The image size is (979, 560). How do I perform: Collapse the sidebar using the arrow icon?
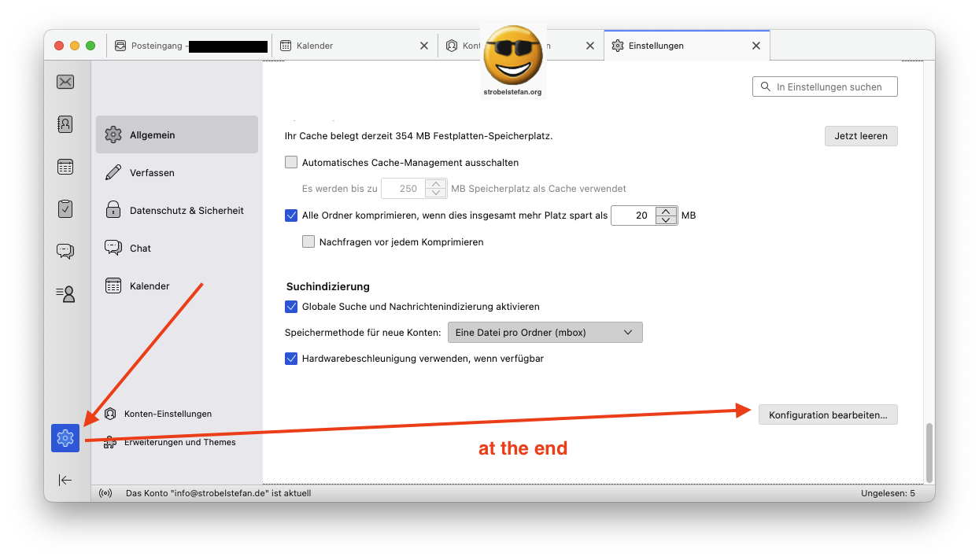(x=65, y=480)
